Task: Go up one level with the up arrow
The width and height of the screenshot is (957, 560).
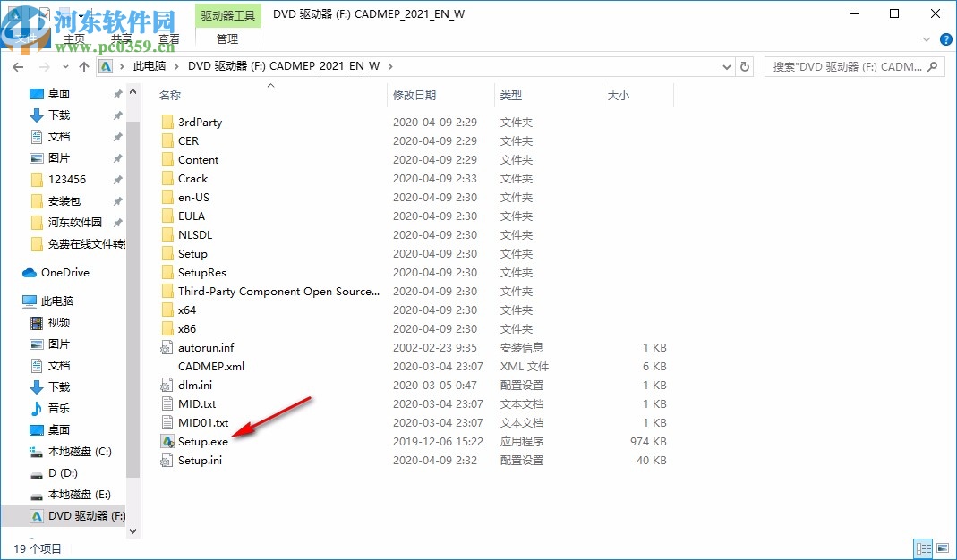Action: point(83,65)
